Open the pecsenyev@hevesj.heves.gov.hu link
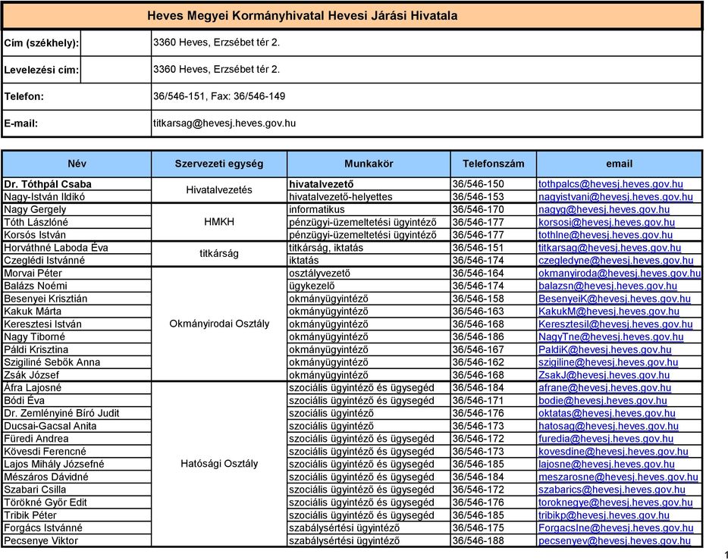This screenshot has width=728, height=560. [x=615, y=541]
